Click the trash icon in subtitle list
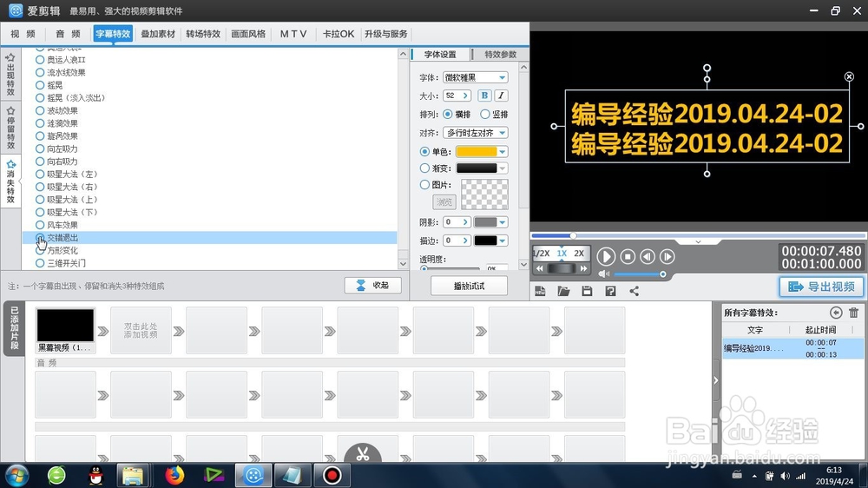This screenshot has width=868, height=488. pyautogui.click(x=853, y=313)
